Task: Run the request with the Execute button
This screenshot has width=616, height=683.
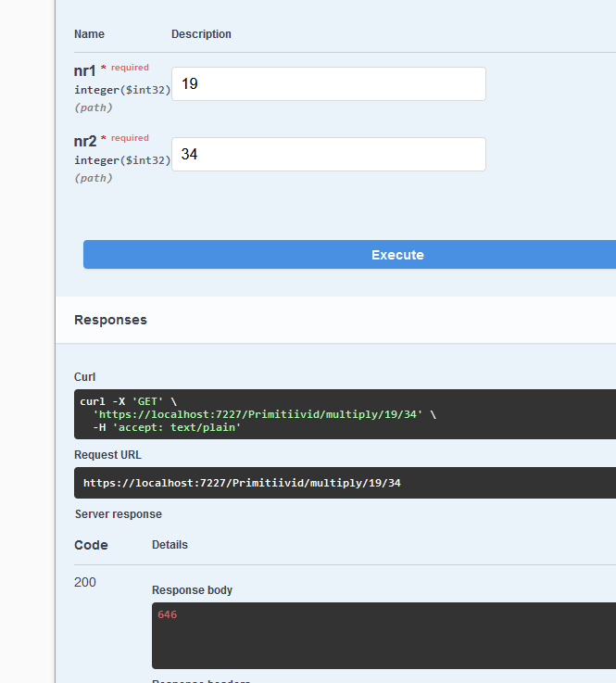Action: click(349, 254)
